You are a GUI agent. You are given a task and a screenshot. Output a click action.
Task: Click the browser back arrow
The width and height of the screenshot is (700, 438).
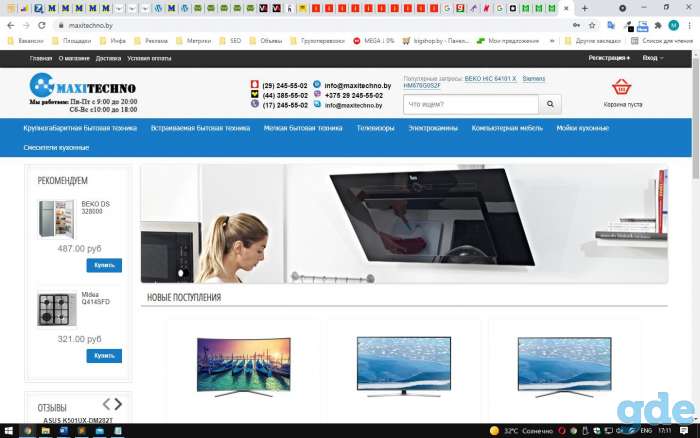coord(11,25)
